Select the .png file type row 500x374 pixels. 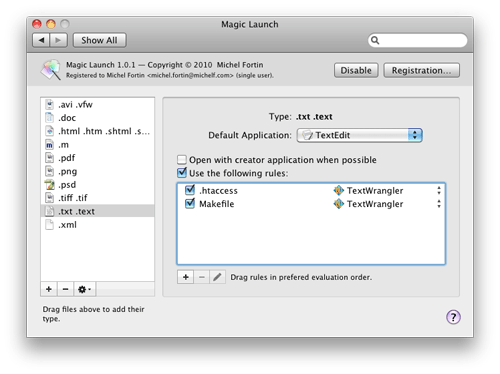tap(97, 171)
